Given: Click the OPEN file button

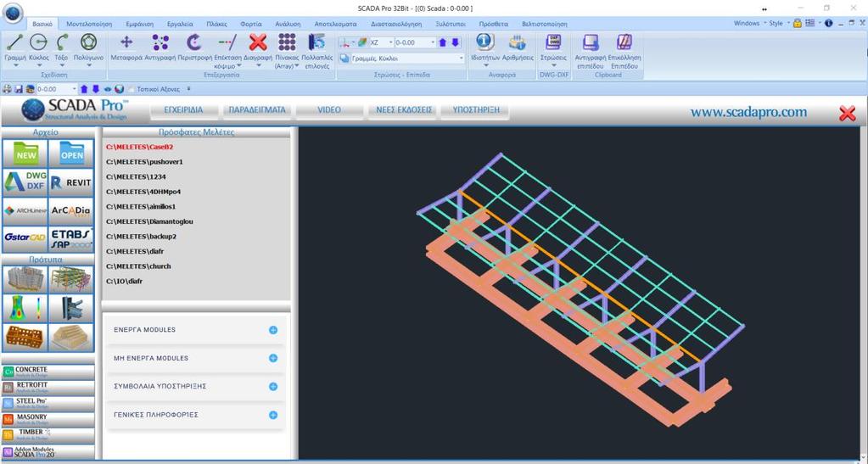Looking at the screenshot, I should 71,154.
